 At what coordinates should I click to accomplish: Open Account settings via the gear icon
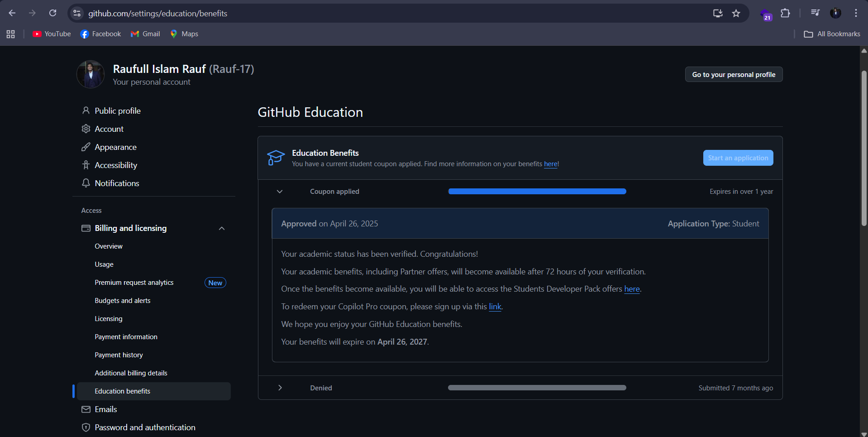tap(86, 129)
